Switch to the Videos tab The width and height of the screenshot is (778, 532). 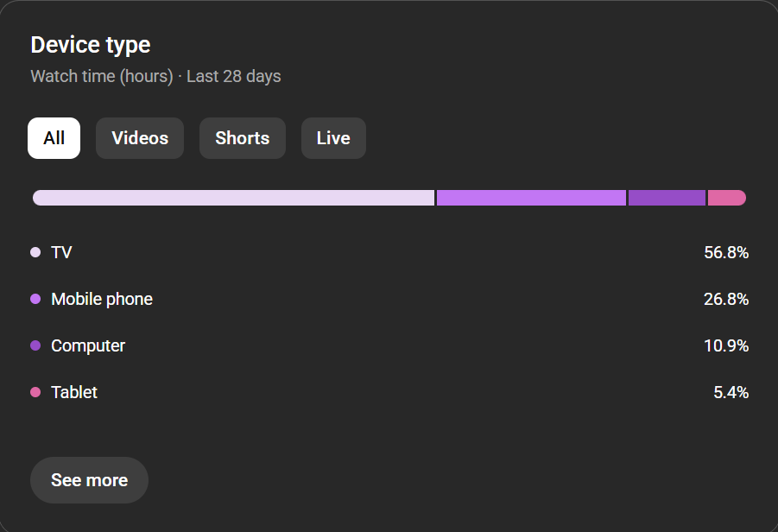(139, 137)
